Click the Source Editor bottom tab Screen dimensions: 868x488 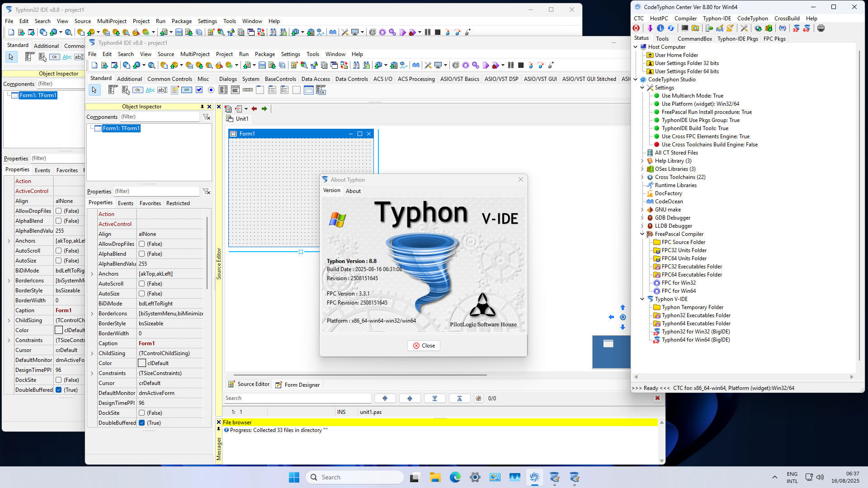(x=249, y=385)
